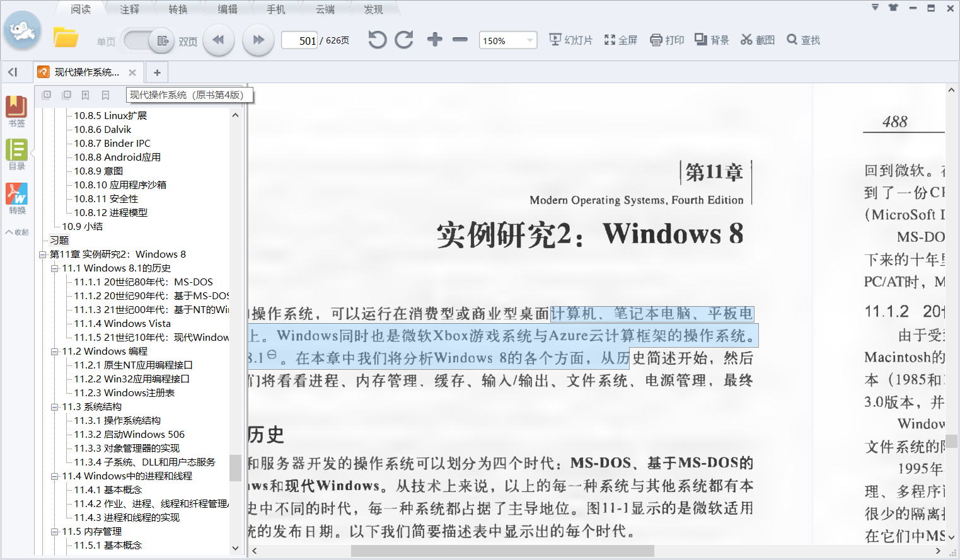960x560 pixels.
Task: Click the outline vertical scrollbar thumb
Action: coord(235,467)
